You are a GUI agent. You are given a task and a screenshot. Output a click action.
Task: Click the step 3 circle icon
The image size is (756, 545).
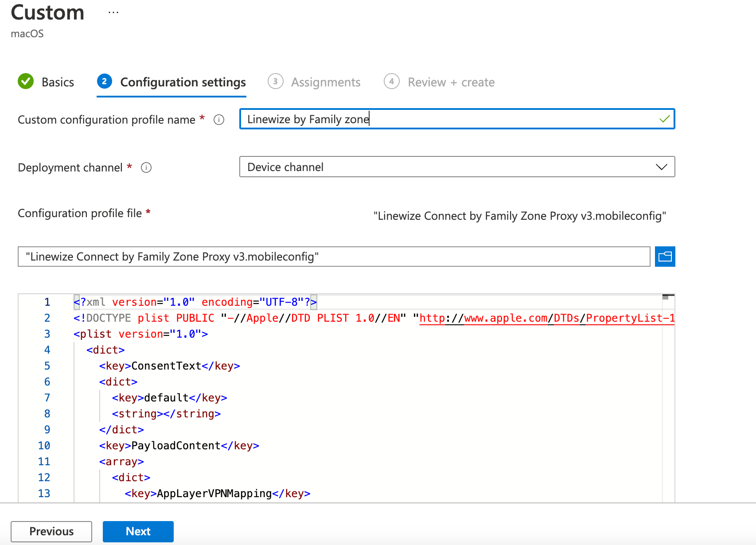[275, 82]
